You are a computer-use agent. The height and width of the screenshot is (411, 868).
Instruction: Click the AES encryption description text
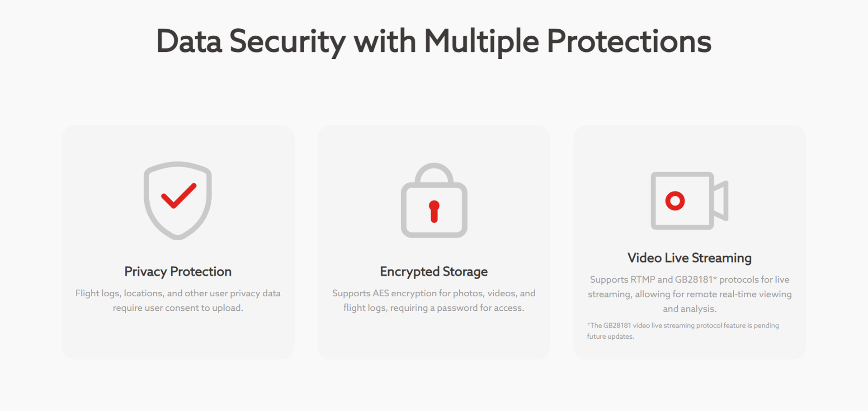(x=434, y=294)
